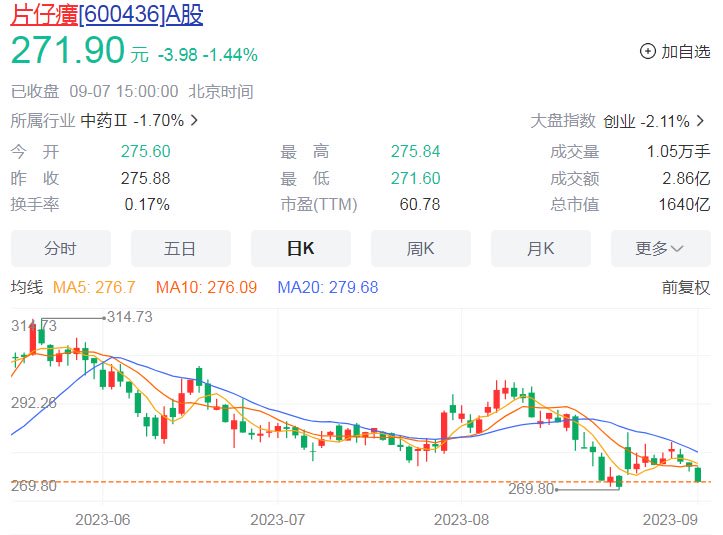
Task: Click the 2023-08 date axis label
Action: (461, 520)
